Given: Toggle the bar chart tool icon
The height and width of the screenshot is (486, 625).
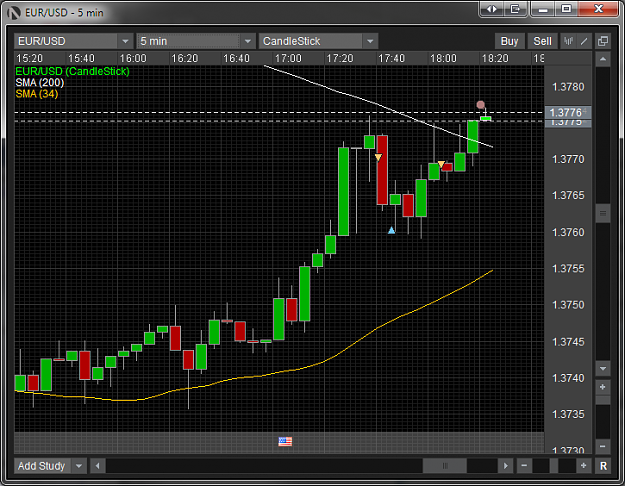Looking at the screenshot, I should click(568, 41).
